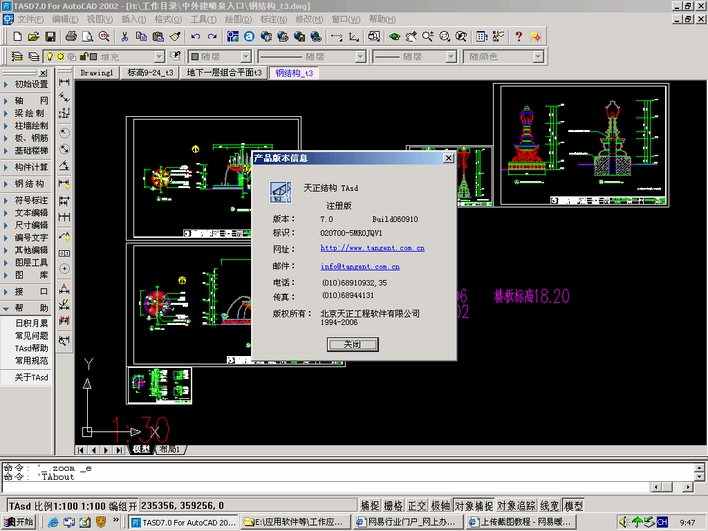Toggle 正交 ortho mode
This screenshot has width=708, height=531.
coord(417,506)
